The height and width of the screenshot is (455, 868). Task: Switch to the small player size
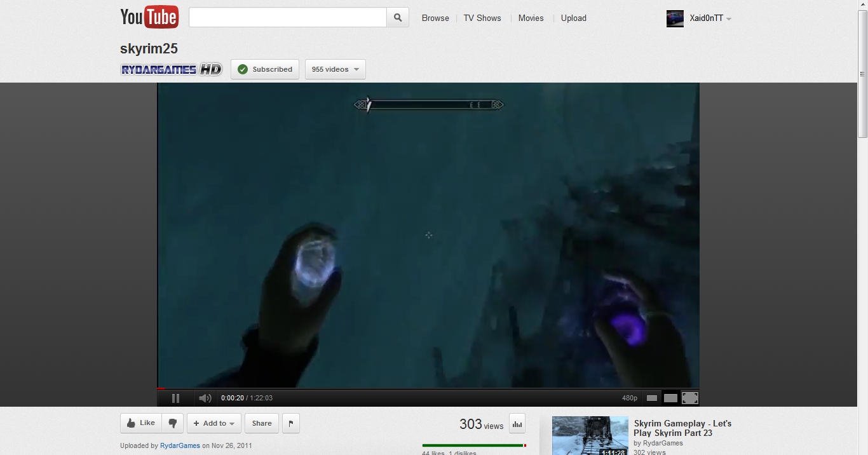652,398
